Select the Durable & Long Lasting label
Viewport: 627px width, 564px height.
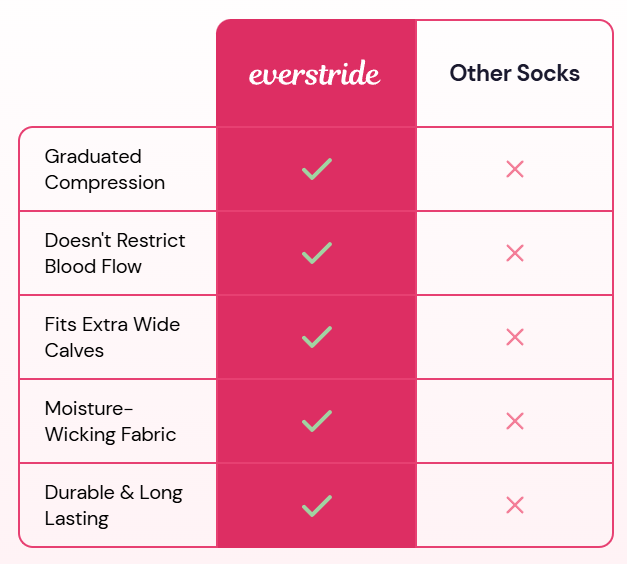click(x=114, y=505)
